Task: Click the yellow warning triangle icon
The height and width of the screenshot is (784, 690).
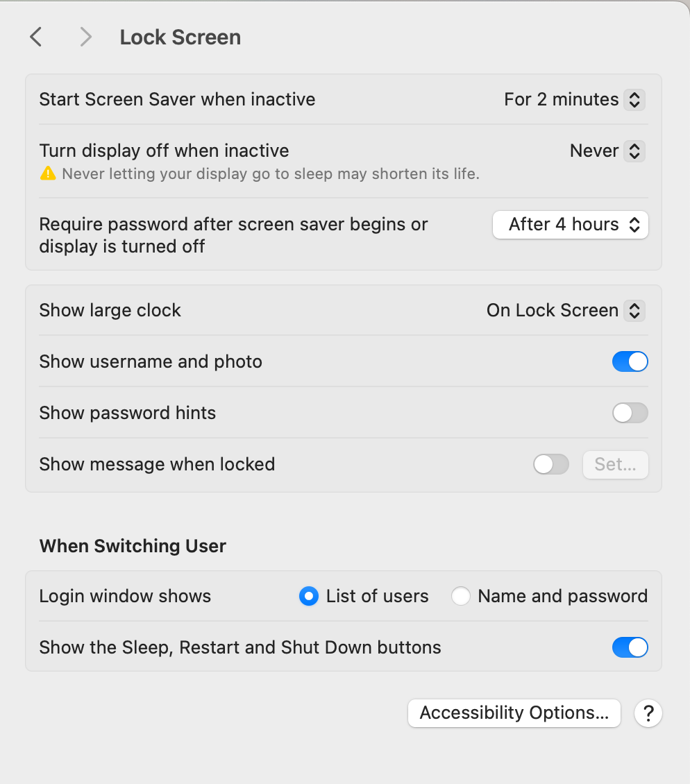Action: coord(48,173)
